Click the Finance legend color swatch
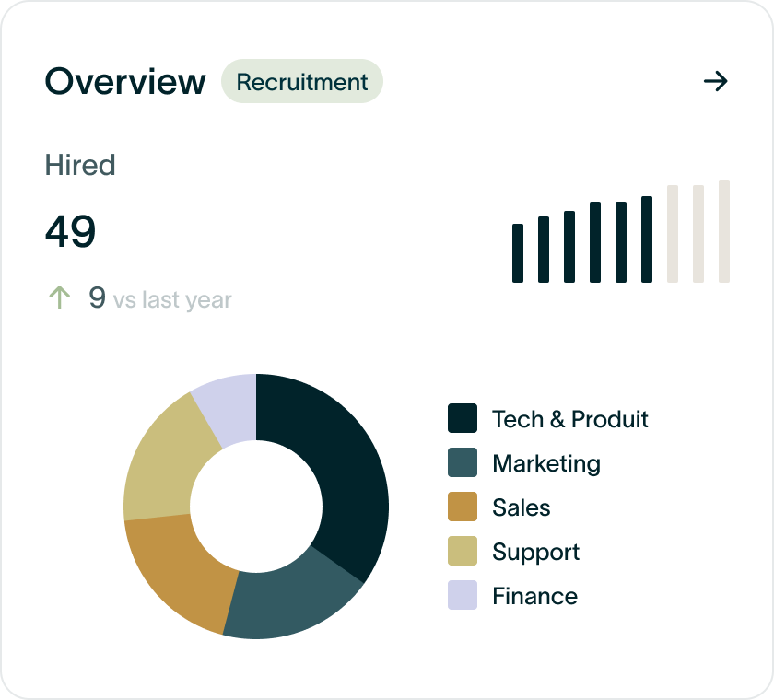This screenshot has height=700, width=774. pyautogui.click(x=463, y=595)
